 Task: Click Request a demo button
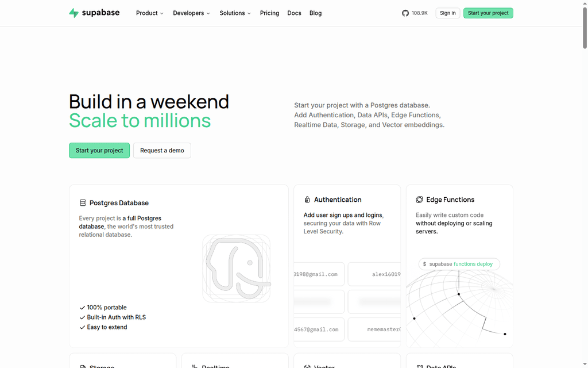coord(162,151)
